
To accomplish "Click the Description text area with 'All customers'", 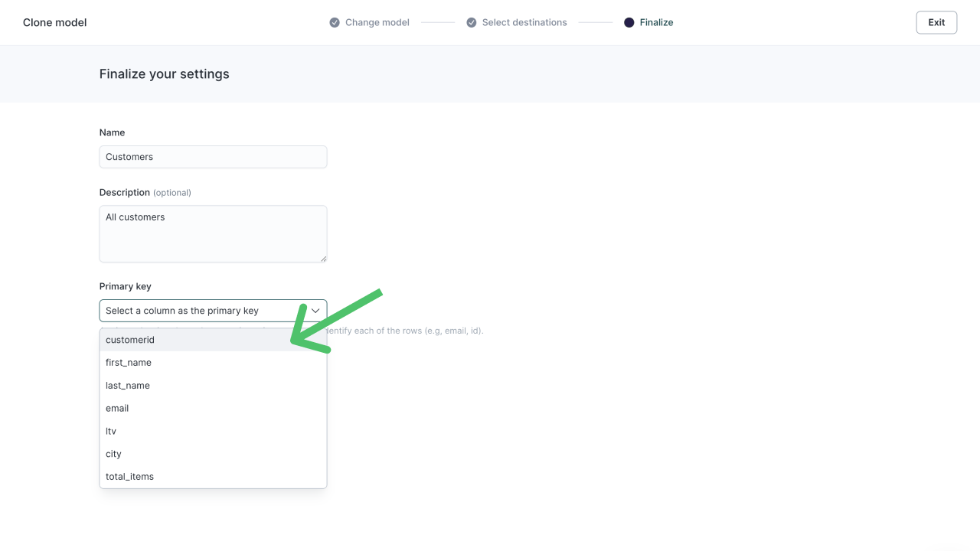I will 213,230.
